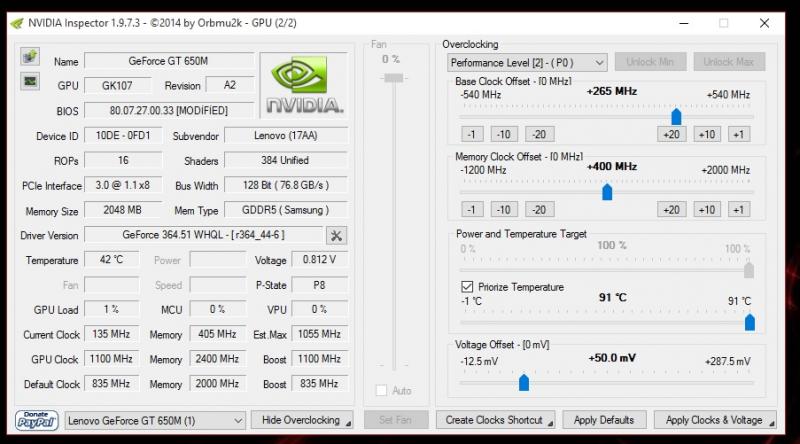Screen dimensions: 800x444
Task: Click the Voltage Offset slider handle
Action: click(x=523, y=382)
